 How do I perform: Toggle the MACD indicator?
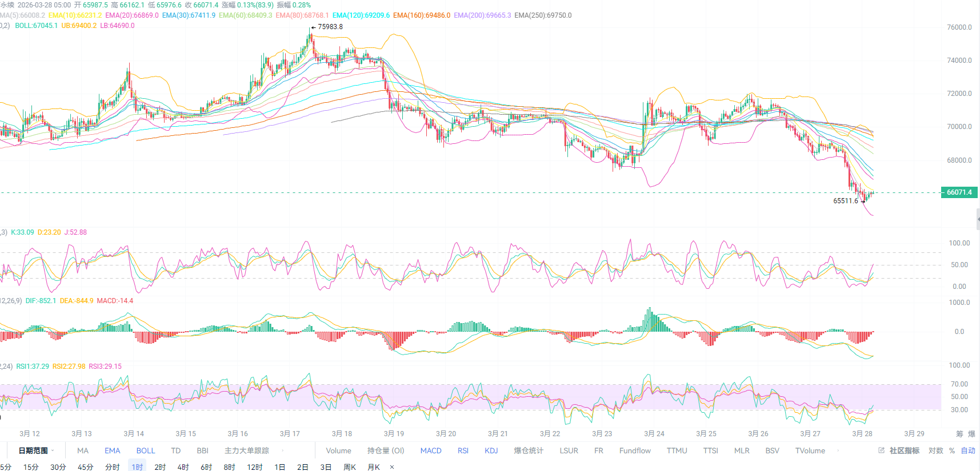point(431,450)
